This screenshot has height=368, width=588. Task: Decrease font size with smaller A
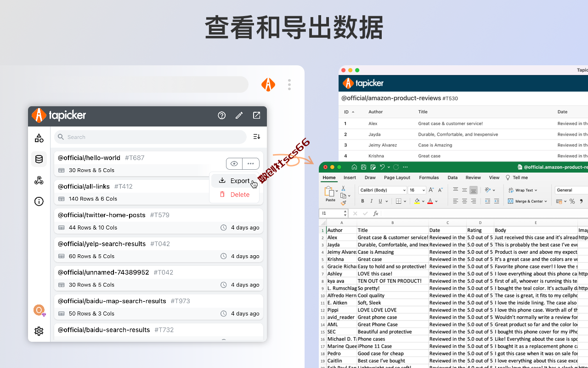(x=440, y=190)
